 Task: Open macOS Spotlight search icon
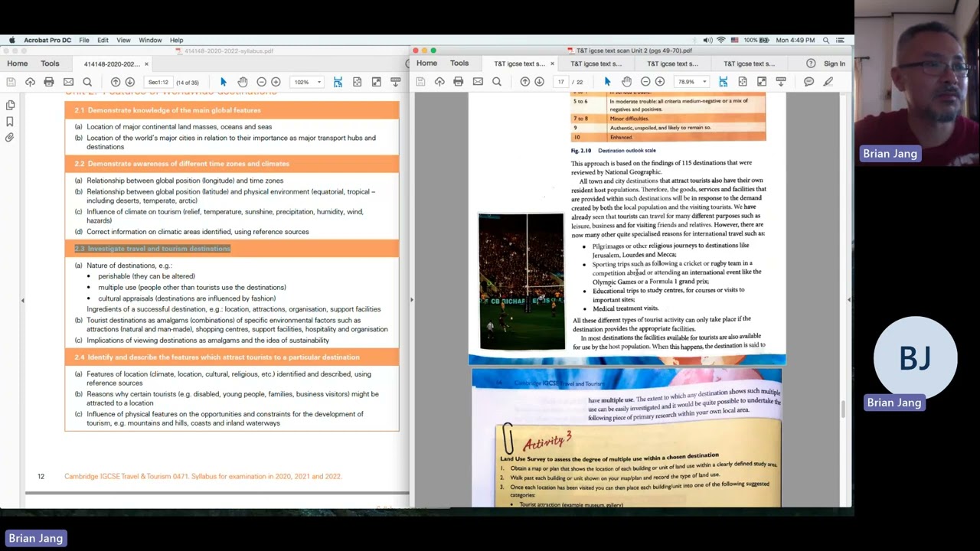click(826, 40)
